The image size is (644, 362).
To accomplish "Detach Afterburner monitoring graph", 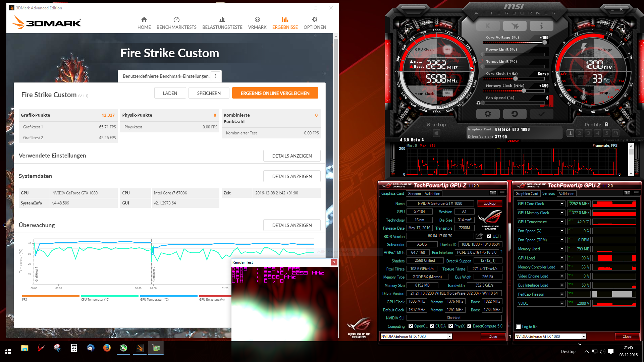I will (513, 141).
